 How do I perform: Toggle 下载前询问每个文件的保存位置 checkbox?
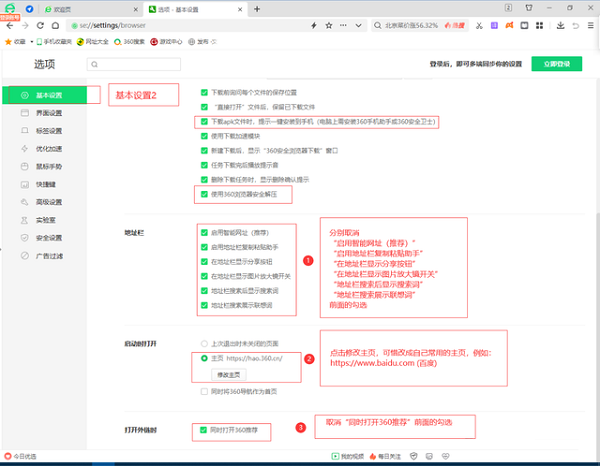[204, 92]
